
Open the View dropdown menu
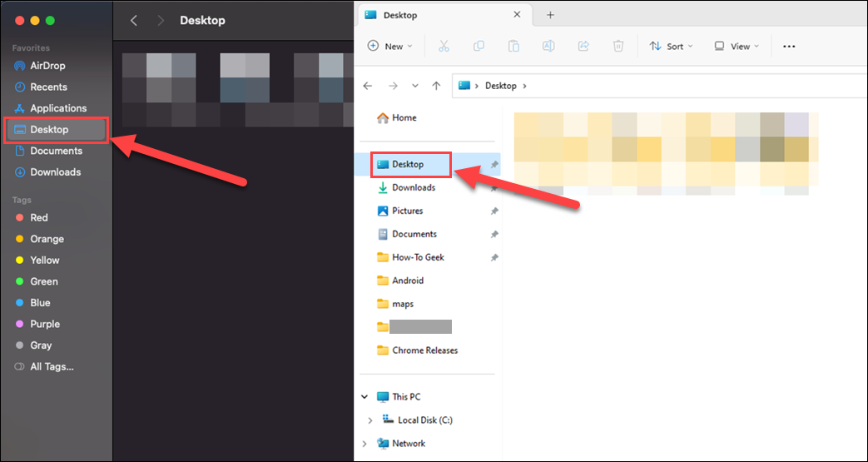click(x=737, y=47)
